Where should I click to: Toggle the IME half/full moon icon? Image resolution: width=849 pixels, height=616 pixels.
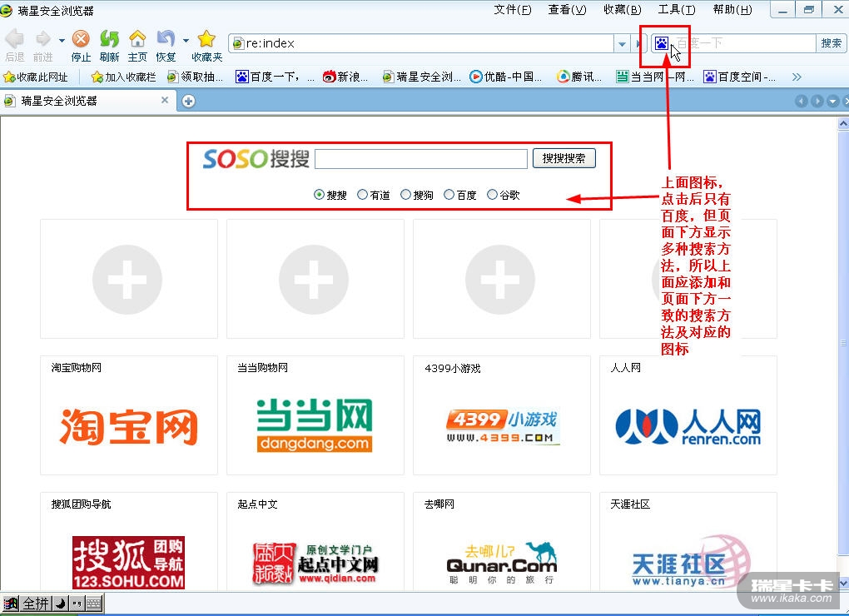pos(60,603)
